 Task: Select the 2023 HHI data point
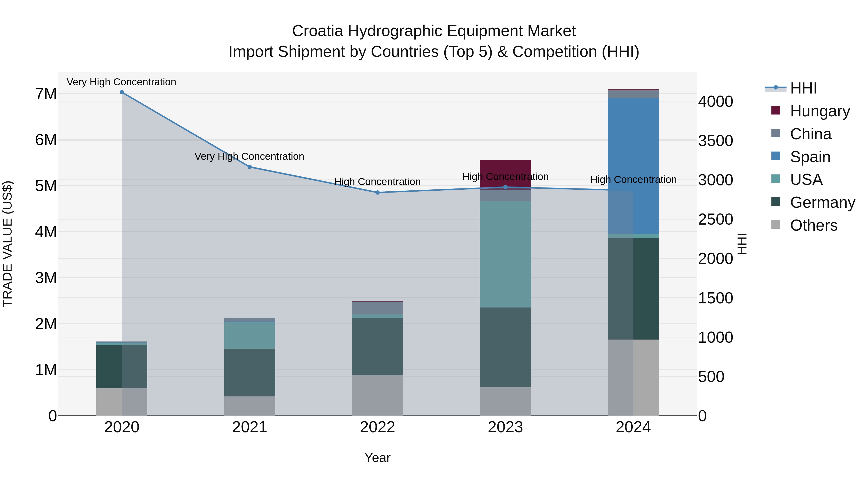[x=505, y=187]
